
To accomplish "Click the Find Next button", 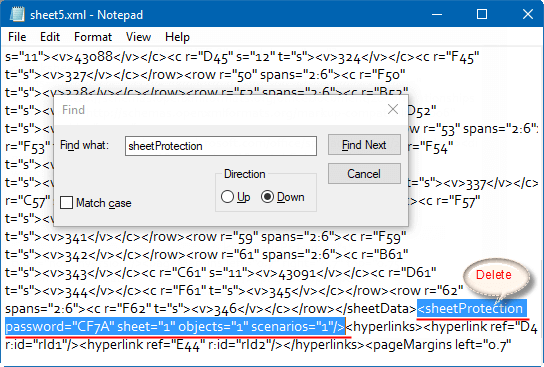I will (x=364, y=145).
